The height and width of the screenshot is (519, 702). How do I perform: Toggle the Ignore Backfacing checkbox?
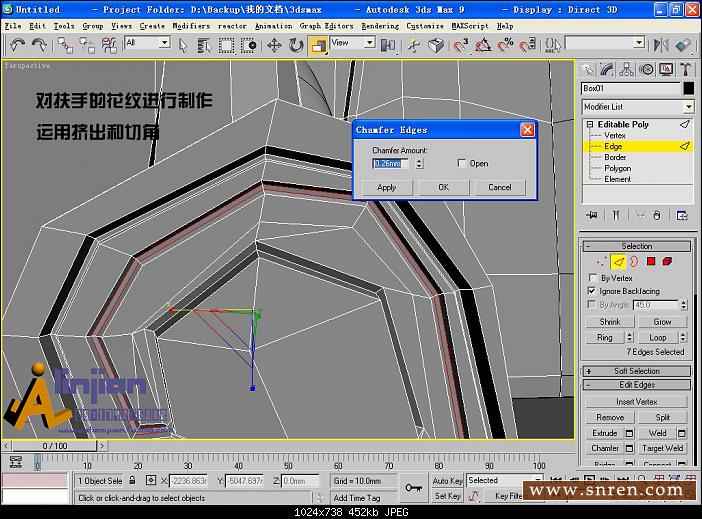pos(592,290)
